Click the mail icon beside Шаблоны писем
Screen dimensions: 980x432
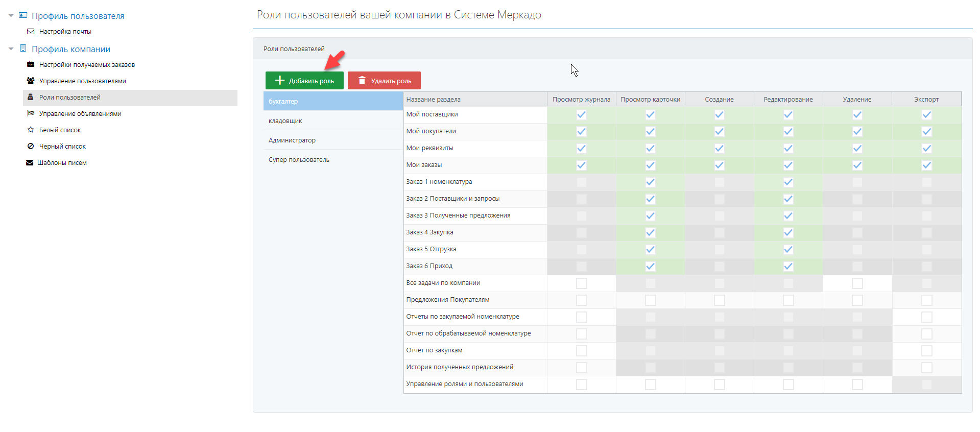click(30, 163)
